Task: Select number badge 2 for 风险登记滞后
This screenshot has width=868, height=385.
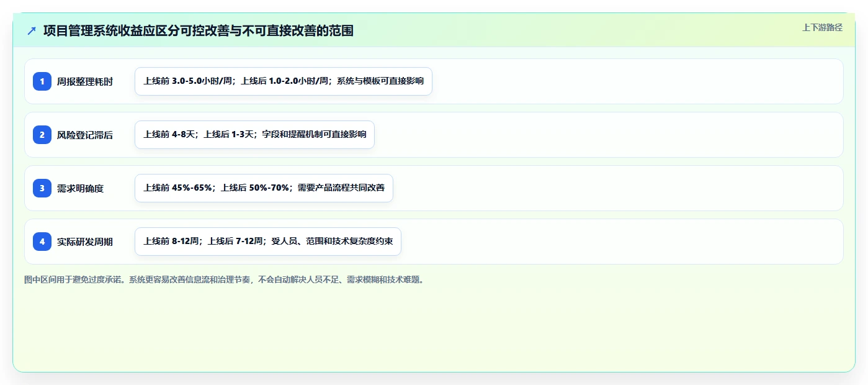Action: pos(42,135)
